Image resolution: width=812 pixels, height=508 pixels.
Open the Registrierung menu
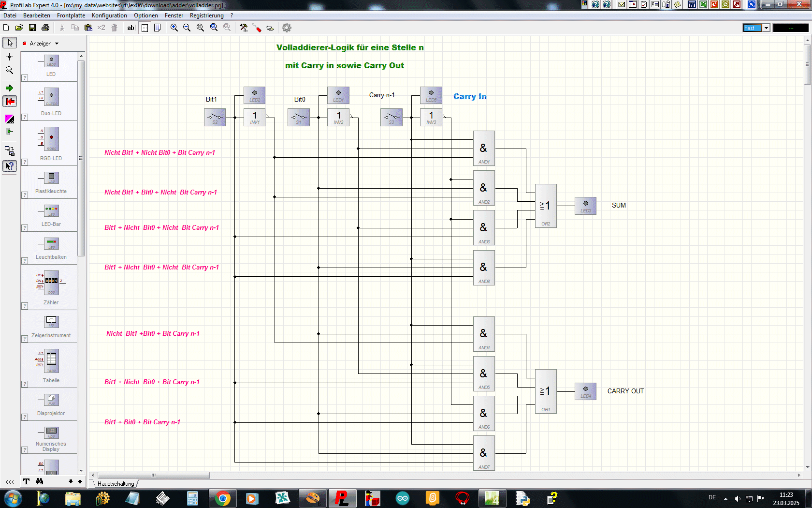pyautogui.click(x=207, y=15)
